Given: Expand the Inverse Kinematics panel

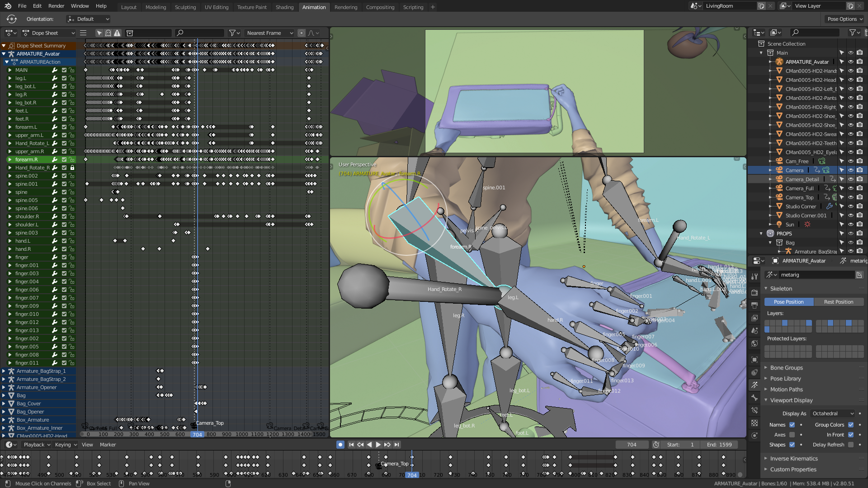Looking at the screenshot, I should [x=794, y=459].
